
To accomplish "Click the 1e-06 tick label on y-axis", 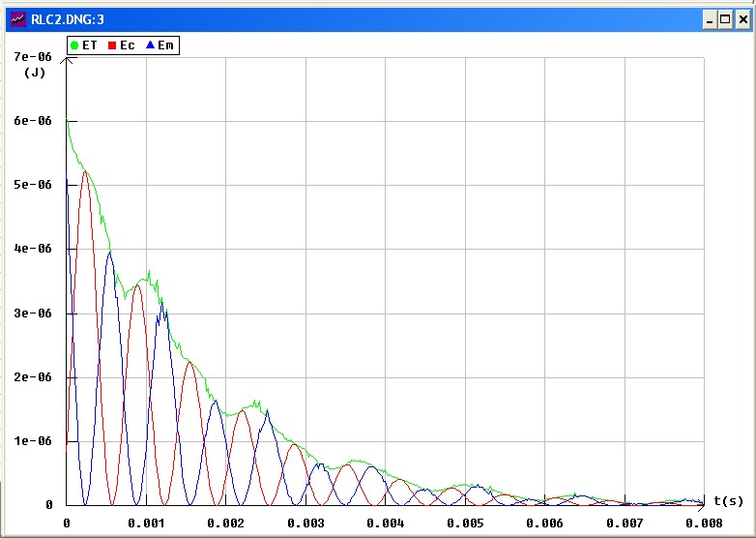I will pos(31,441).
